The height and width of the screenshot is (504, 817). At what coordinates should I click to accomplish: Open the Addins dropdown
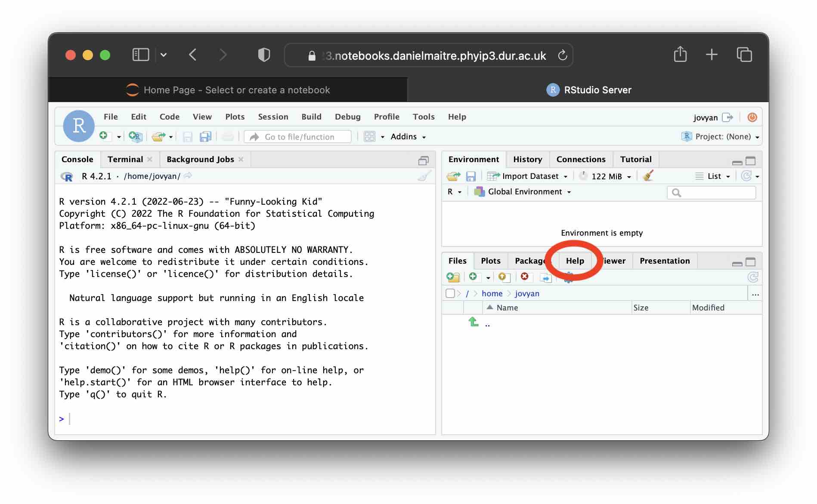408,137
